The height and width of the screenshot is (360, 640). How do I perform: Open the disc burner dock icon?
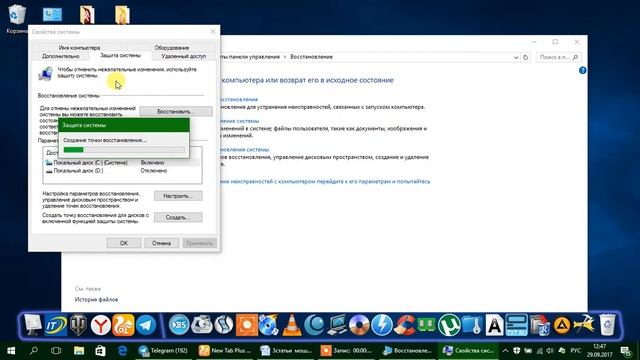click(x=359, y=325)
